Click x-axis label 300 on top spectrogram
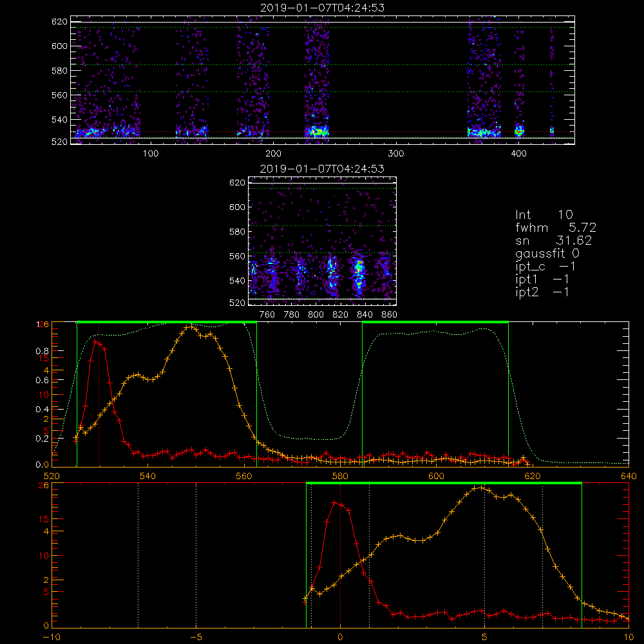This screenshot has width=644, height=644. point(396,154)
